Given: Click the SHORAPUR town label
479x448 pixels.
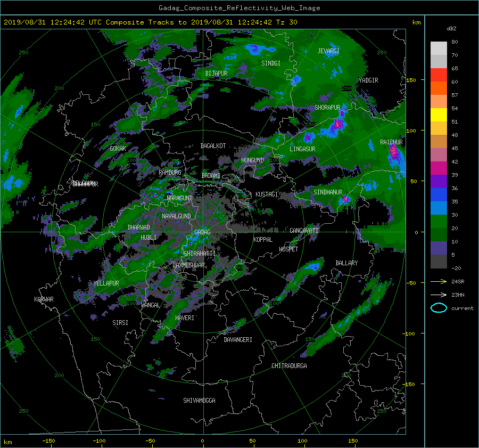Looking at the screenshot, I should pos(327,108).
